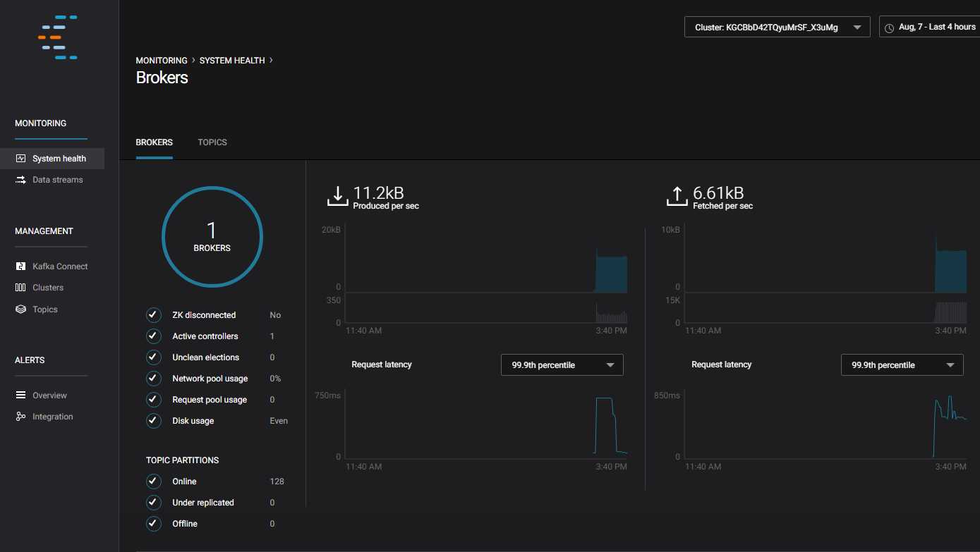The height and width of the screenshot is (552, 980).
Task: Click the Kafka Connect puzzle icon
Action: (20, 266)
